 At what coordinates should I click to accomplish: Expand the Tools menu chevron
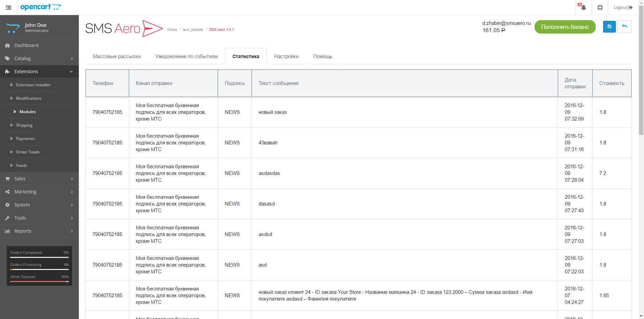tap(72, 218)
